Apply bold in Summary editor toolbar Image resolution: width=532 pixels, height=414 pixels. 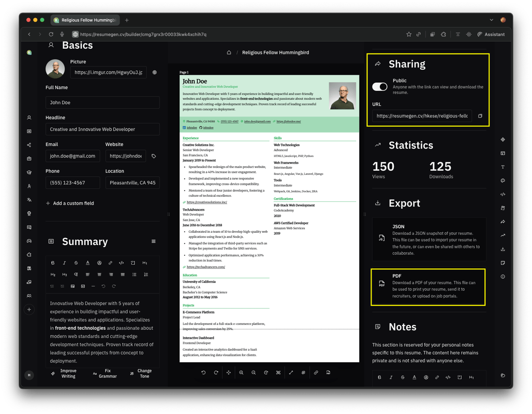coord(53,263)
